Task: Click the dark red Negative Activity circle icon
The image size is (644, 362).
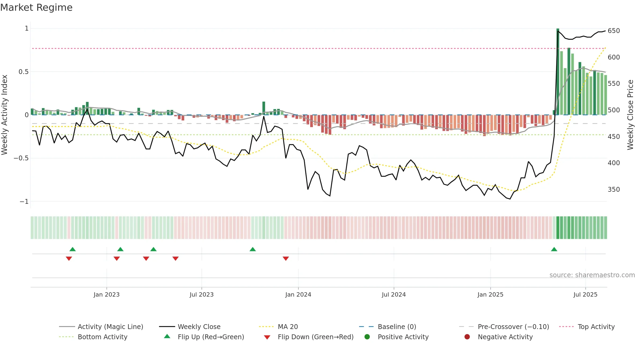Action: pyautogui.click(x=467, y=337)
